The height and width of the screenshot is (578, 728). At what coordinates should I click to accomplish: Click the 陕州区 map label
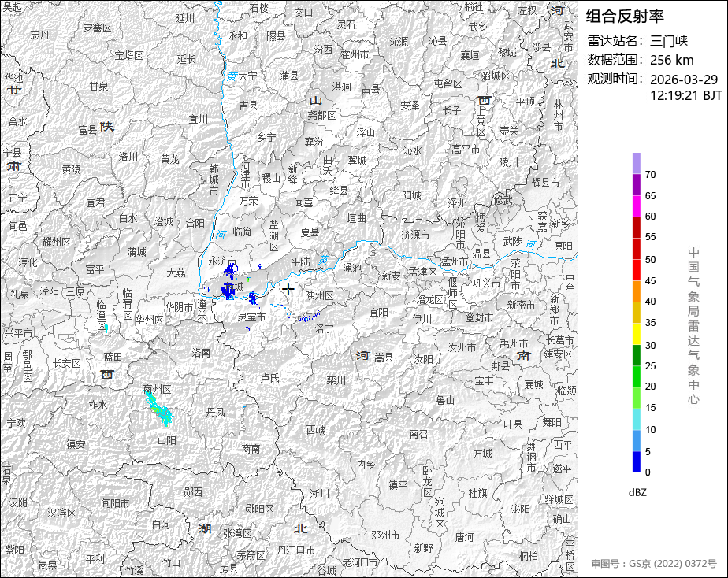click(319, 295)
